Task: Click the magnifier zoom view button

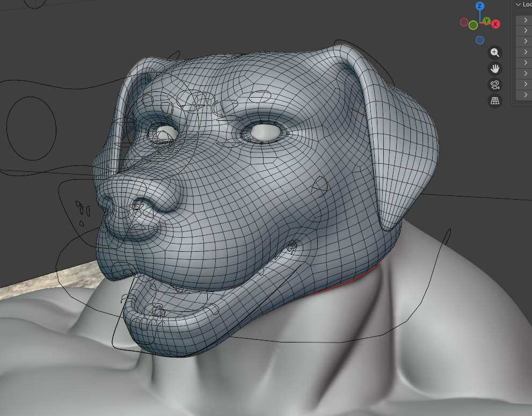Action: coord(494,53)
